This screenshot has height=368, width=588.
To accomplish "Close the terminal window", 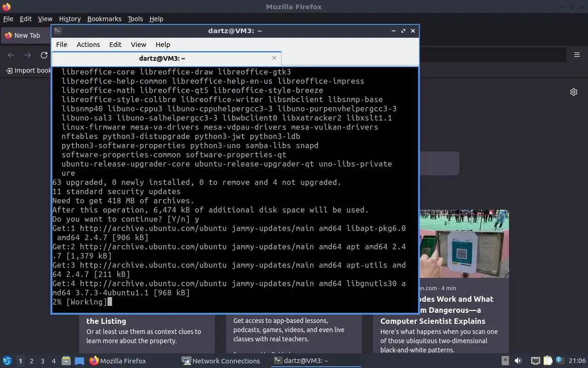I will [413, 31].
